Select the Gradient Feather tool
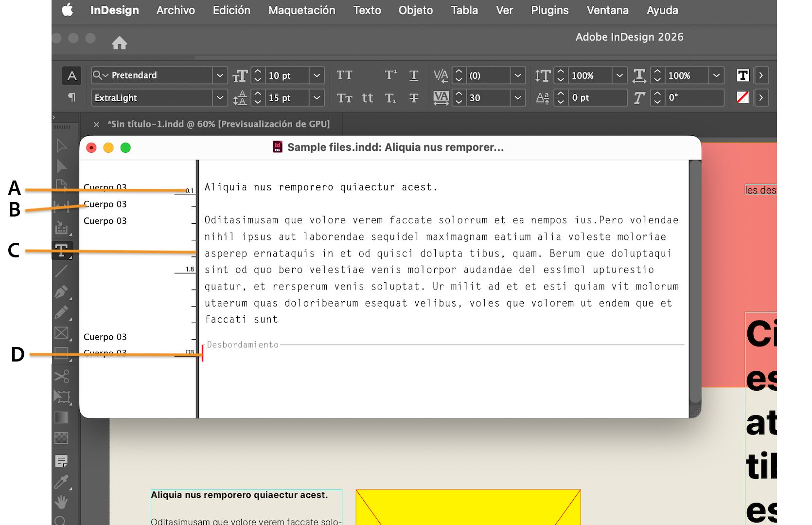 (62, 438)
